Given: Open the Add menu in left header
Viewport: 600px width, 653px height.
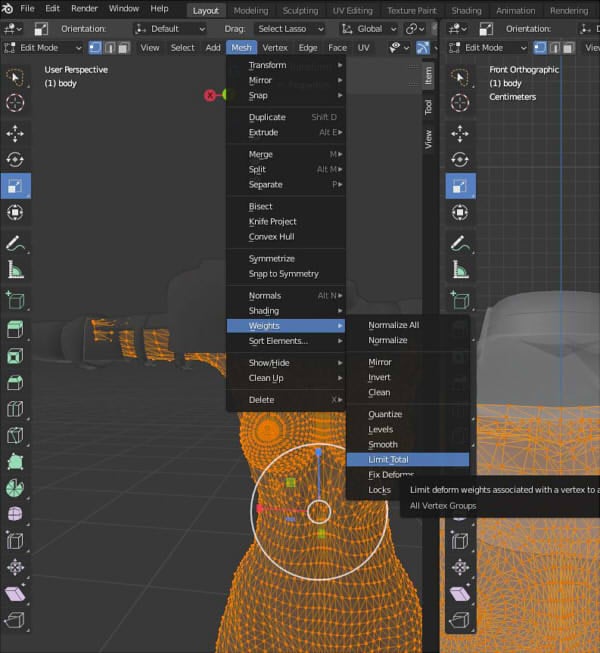Looking at the screenshot, I should (213, 48).
